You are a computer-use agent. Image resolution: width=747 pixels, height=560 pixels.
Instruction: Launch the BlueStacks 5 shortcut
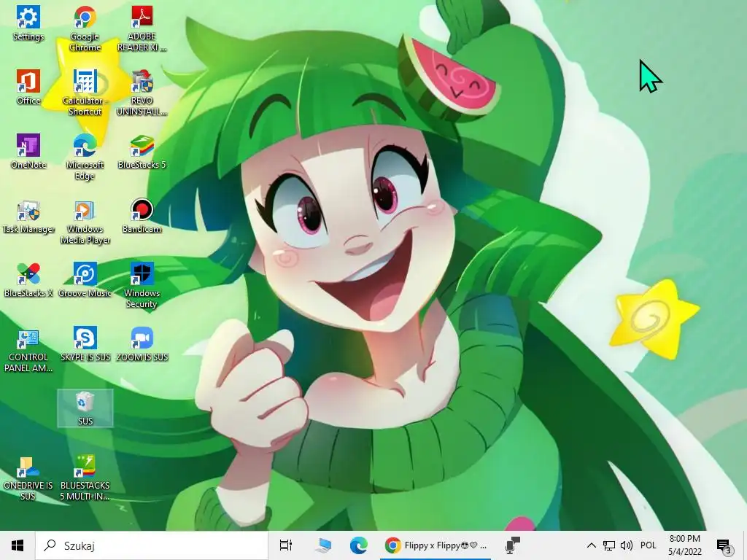(142, 152)
